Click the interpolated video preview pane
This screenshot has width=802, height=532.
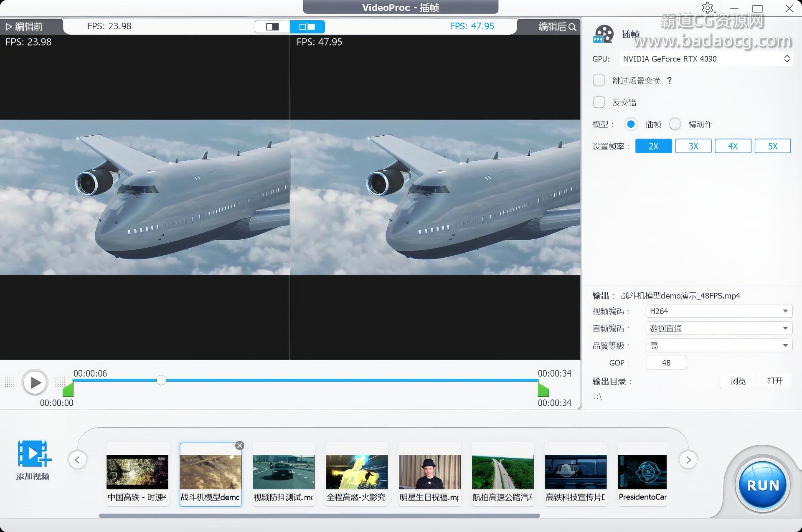coord(435,197)
